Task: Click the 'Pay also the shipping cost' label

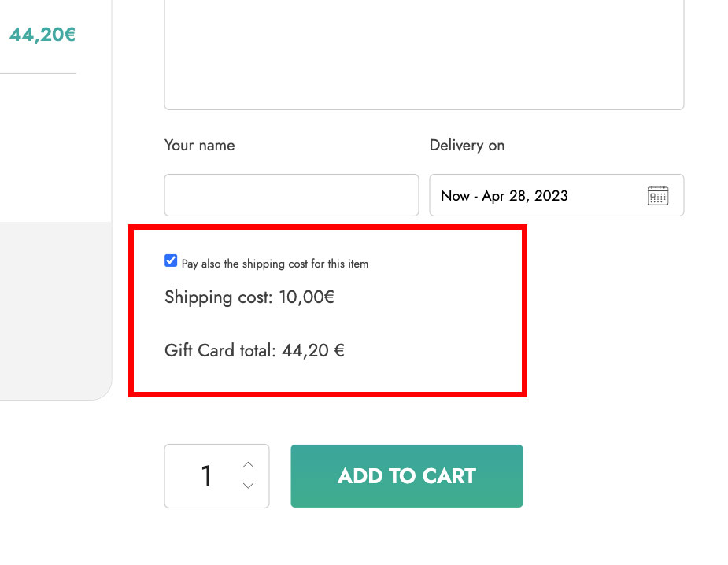Action: pos(275,264)
